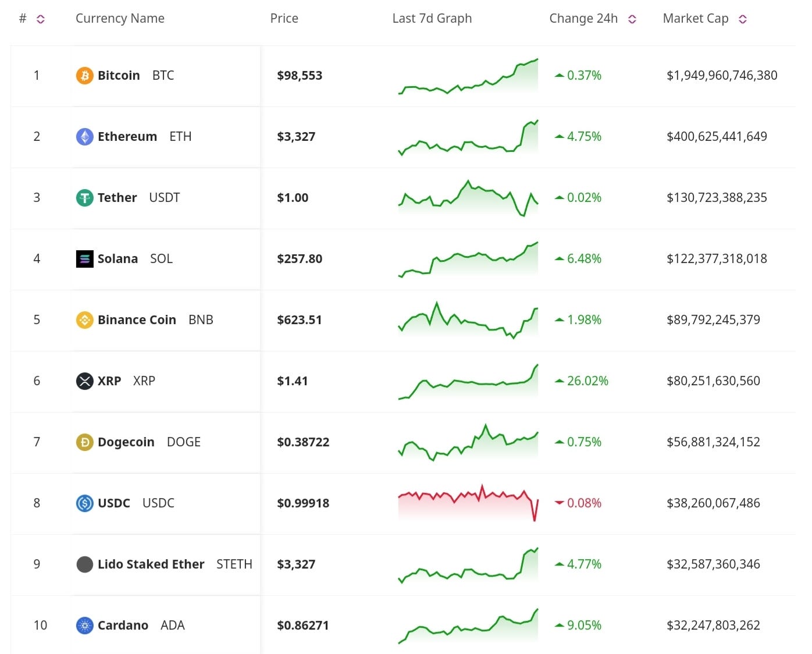Screen dimensions: 812x654
Task: Select the XRP price $1.41
Action: (293, 381)
